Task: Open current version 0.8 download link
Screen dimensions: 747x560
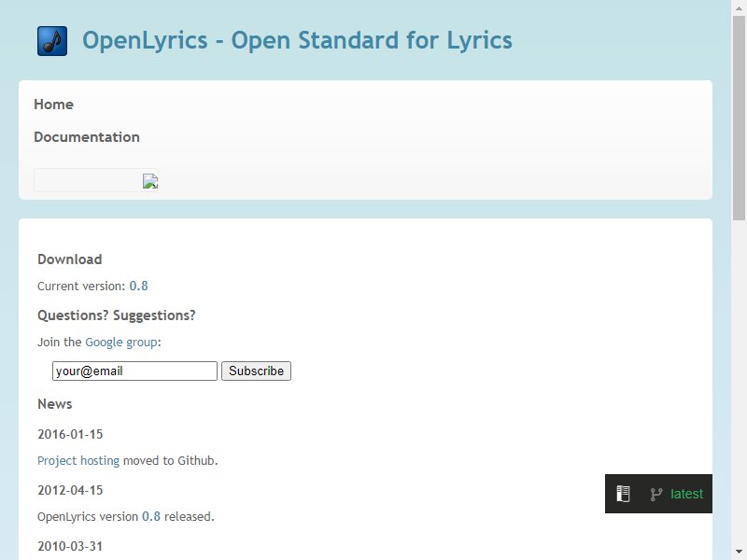Action: [x=138, y=286]
